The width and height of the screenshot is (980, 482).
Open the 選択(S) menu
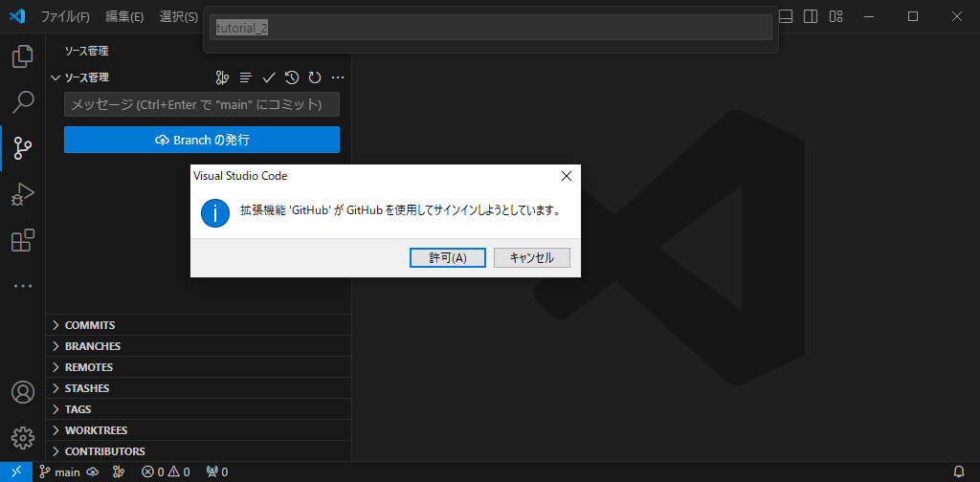tap(179, 17)
